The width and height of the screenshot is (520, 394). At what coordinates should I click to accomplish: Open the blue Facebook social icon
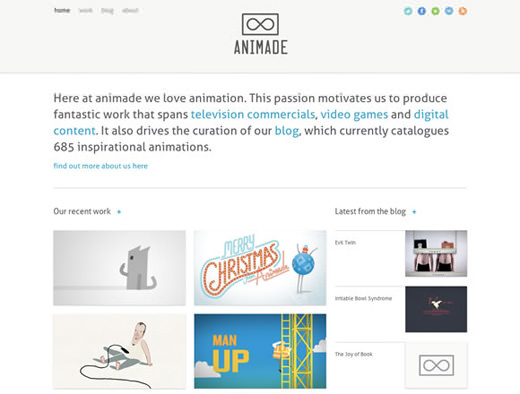coord(422,11)
